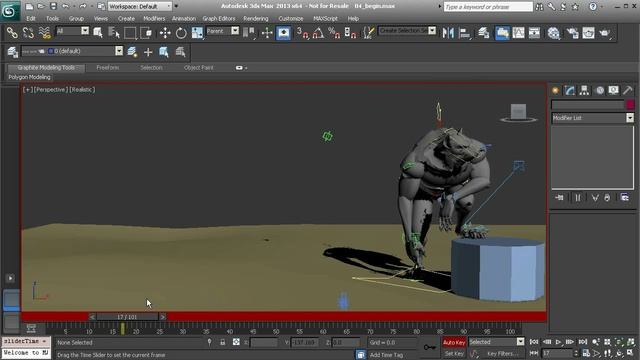Toggle Spinner Snap
The height and width of the screenshot is (360, 640).
(x=350, y=33)
